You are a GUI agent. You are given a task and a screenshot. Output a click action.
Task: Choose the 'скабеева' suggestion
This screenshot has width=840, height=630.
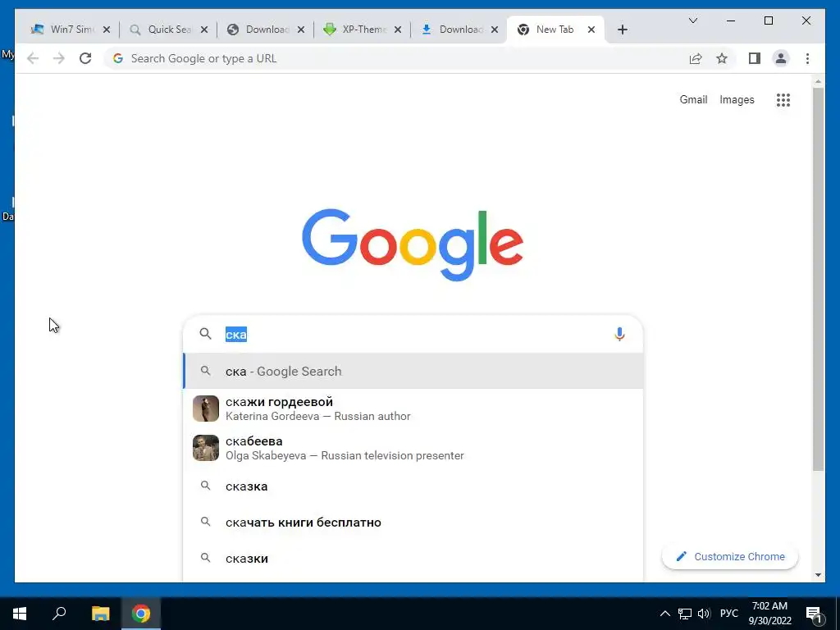413,448
